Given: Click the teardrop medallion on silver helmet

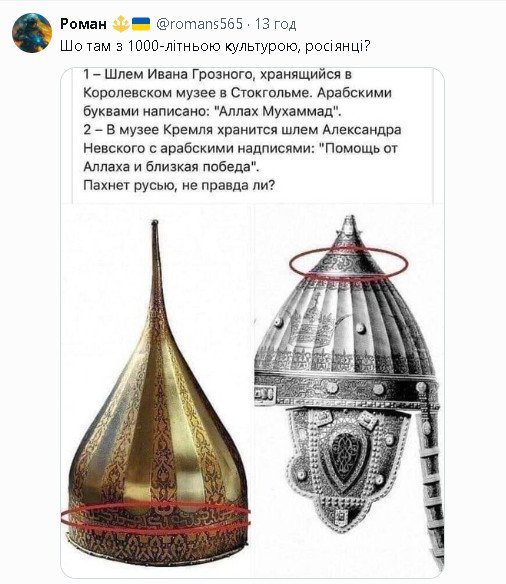Looking at the screenshot, I should click(344, 457).
